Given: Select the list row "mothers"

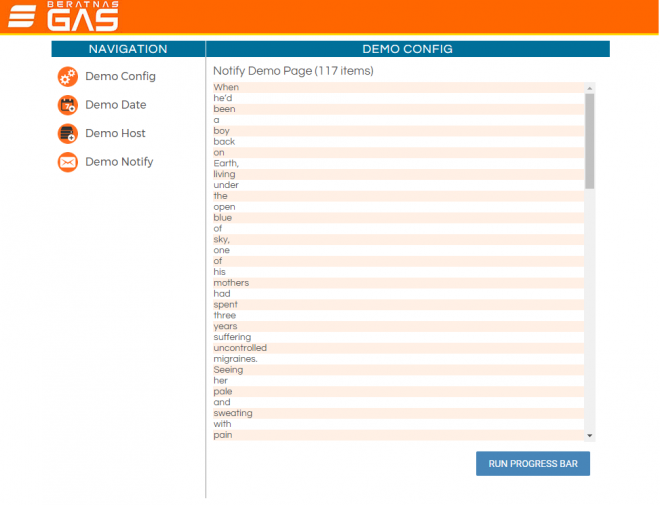Looking at the screenshot, I should point(399,283).
